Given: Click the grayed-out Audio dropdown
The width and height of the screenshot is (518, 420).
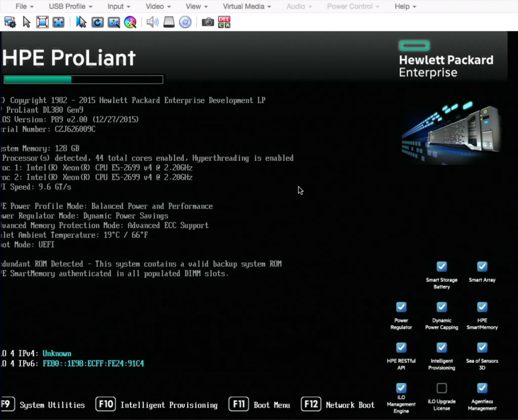Looking at the screenshot, I should coord(299,6).
